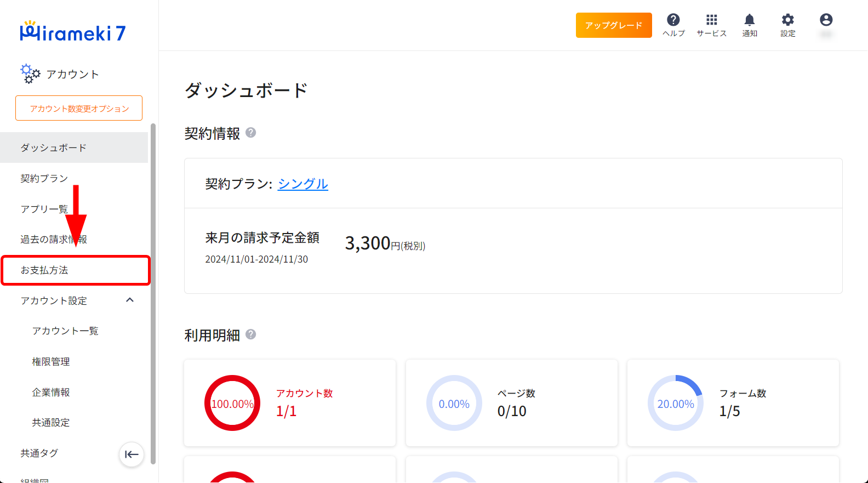Open the シングル plan link
The image size is (868, 483).
303,184
